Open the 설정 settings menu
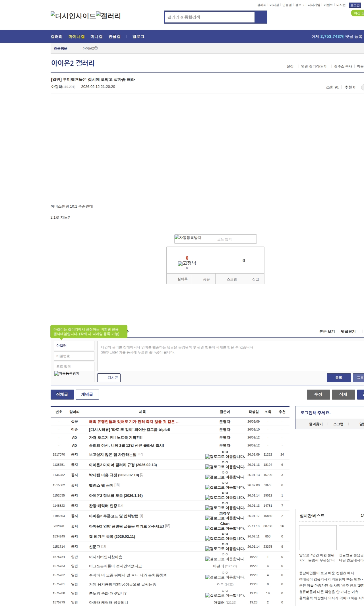The height and width of the screenshot is (606, 364). tap(290, 66)
